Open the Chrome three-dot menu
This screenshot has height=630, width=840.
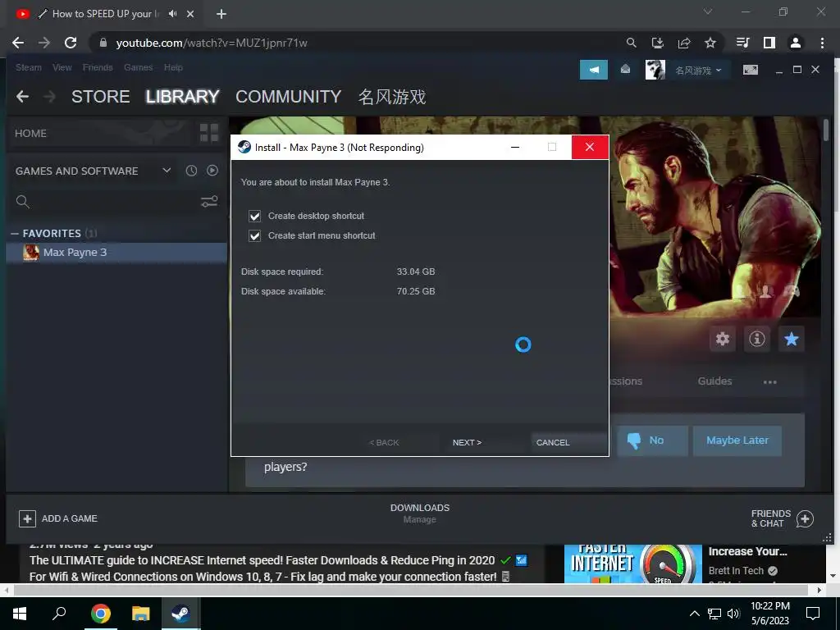click(822, 43)
